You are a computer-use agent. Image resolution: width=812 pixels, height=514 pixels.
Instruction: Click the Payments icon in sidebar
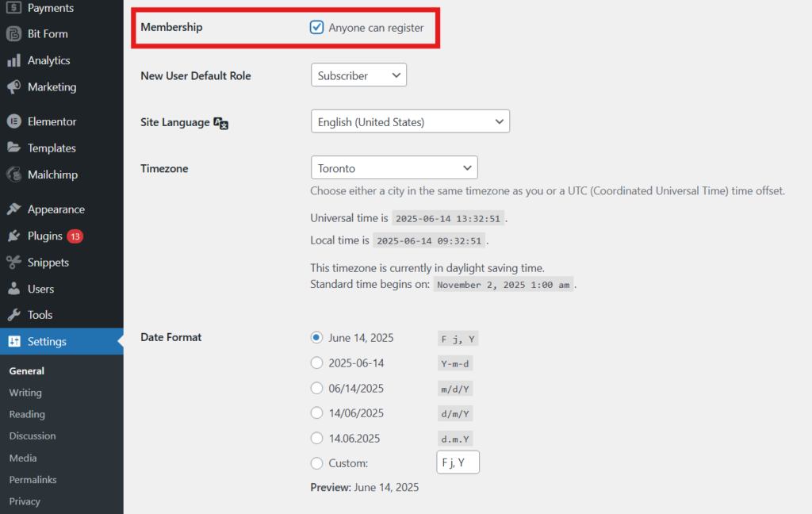coord(13,8)
